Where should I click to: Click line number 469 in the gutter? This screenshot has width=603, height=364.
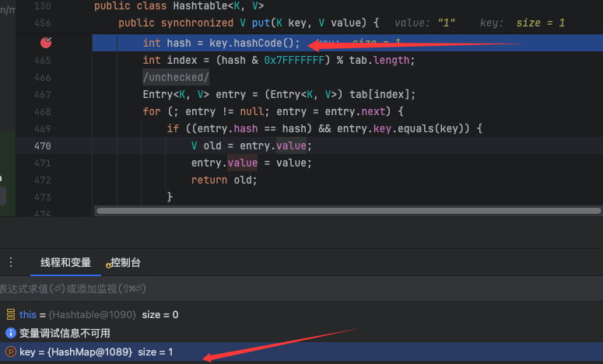pos(43,129)
